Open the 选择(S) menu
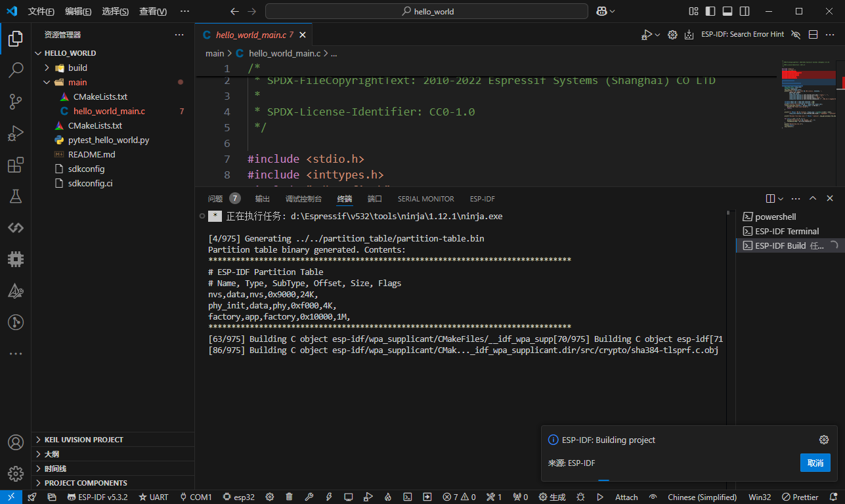Image resolution: width=845 pixels, height=504 pixels. pos(115,11)
